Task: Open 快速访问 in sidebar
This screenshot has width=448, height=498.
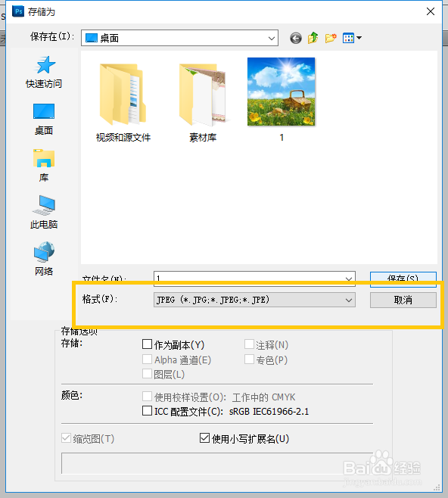Action: point(44,73)
